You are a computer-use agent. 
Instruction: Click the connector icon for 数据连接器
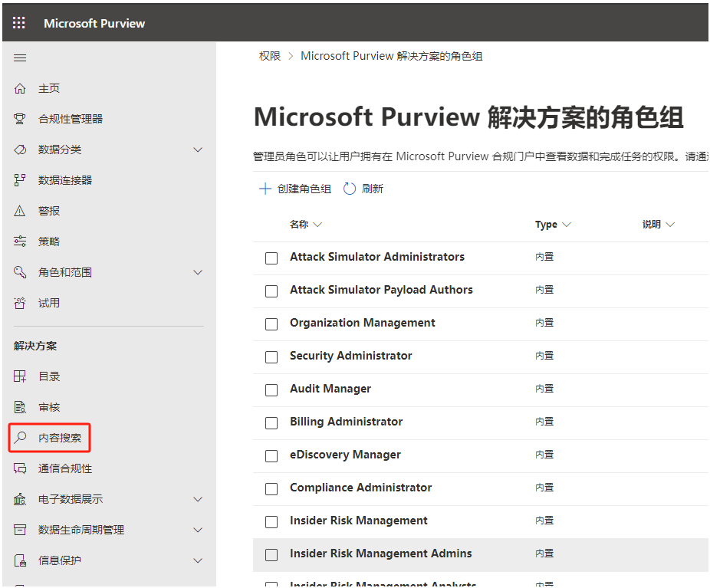coord(19,180)
